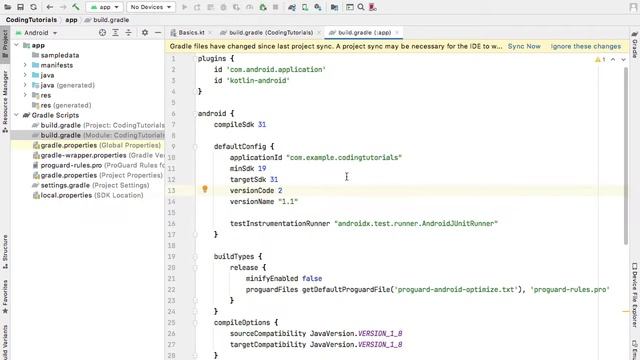Image resolution: width=640 pixels, height=360 pixels.
Task: Open the app run configuration dropdown
Action: coord(104,7)
